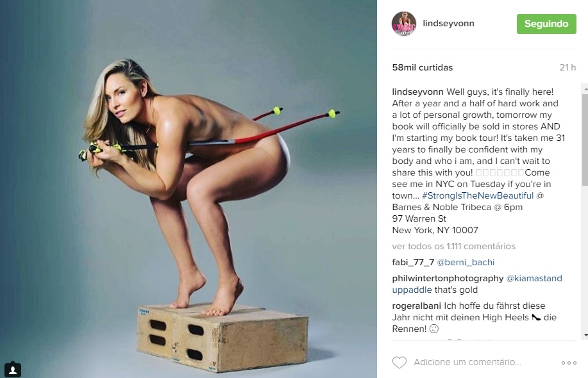This screenshot has width=588, height=378.
Task: Open rogeralbani commenter profile
Action: [416, 306]
